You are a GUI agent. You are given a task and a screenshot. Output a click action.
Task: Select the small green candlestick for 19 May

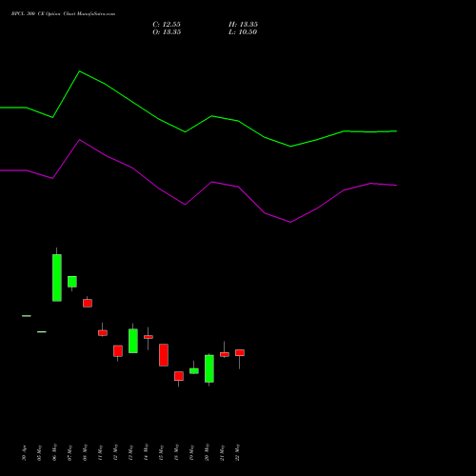tap(194, 370)
